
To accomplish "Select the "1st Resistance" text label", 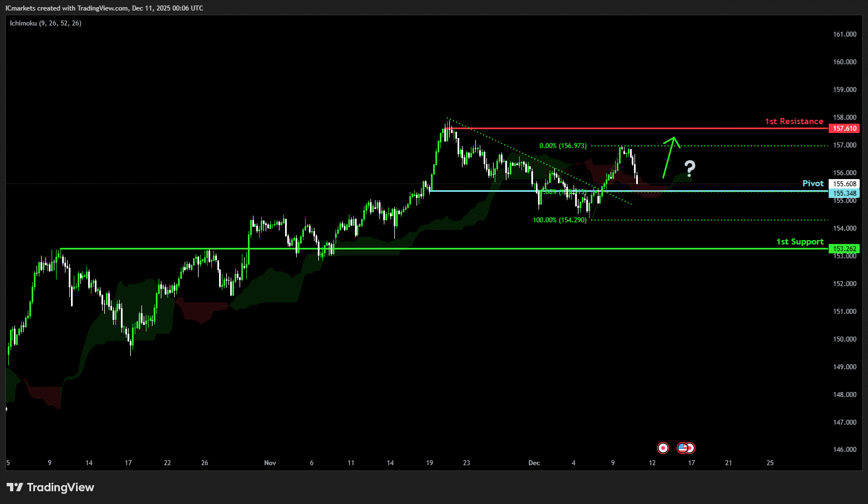I will [794, 121].
